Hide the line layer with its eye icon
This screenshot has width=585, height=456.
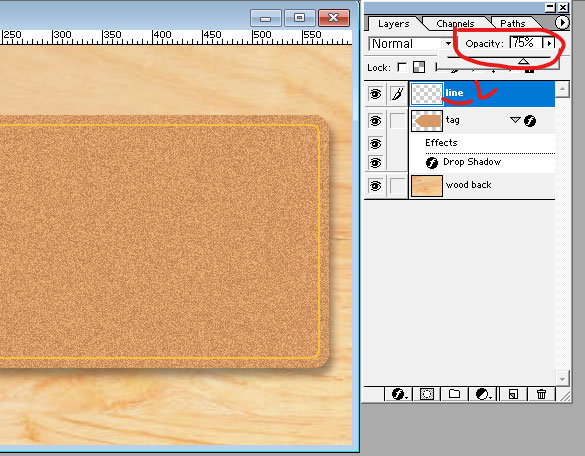(x=375, y=94)
